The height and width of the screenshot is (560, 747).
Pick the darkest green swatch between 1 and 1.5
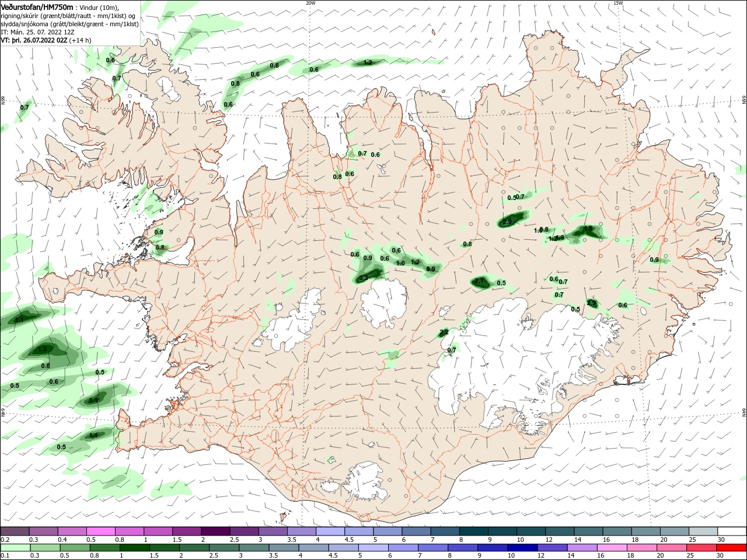pos(134,548)
